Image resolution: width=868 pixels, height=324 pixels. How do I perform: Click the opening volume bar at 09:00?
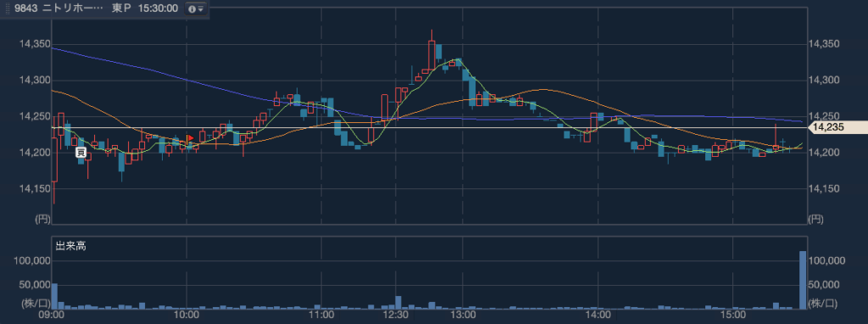click(54, 296)
